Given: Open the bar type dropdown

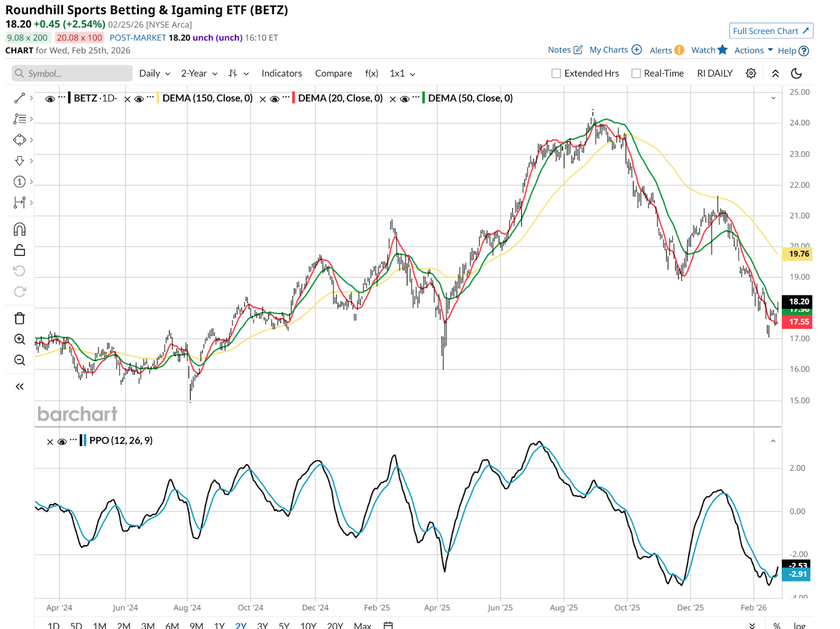Looking at the screenshot, I should click(x=238, y=73).
